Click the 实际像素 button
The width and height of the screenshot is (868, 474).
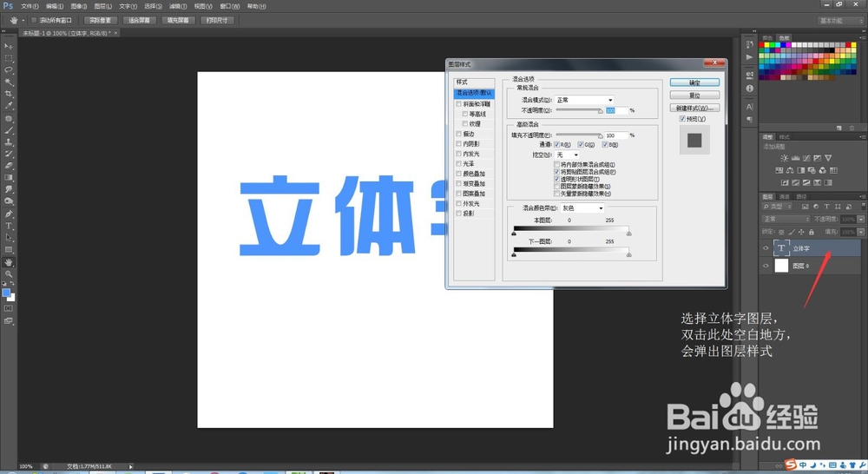[x=101, y=21]
